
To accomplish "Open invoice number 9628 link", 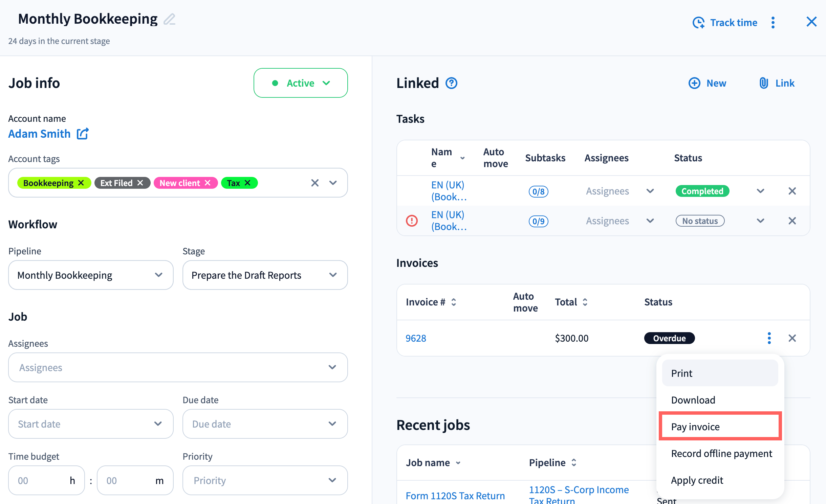I will click(x=416, y=338).
